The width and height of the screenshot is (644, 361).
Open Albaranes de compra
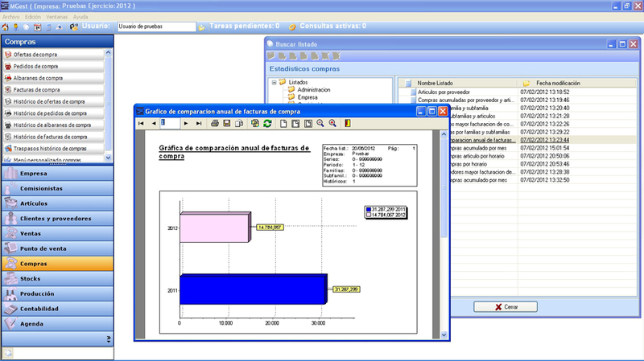[x=53, y=78]
